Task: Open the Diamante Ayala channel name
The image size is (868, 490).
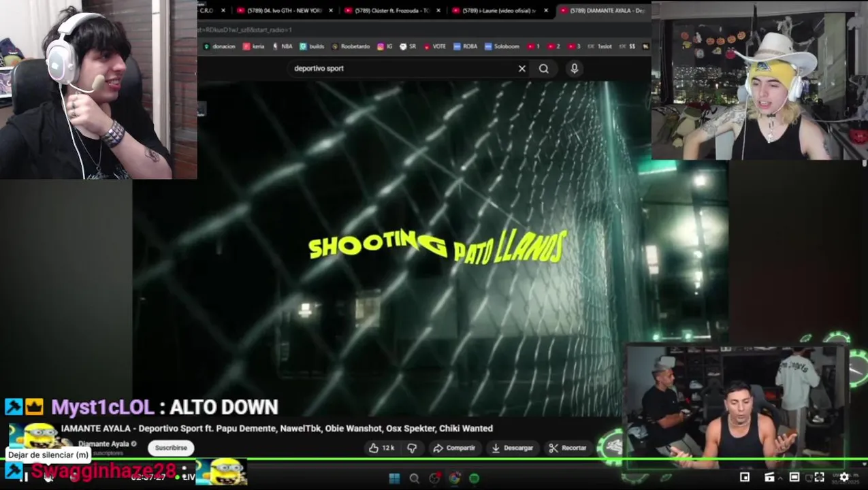Action: point(103,444)
